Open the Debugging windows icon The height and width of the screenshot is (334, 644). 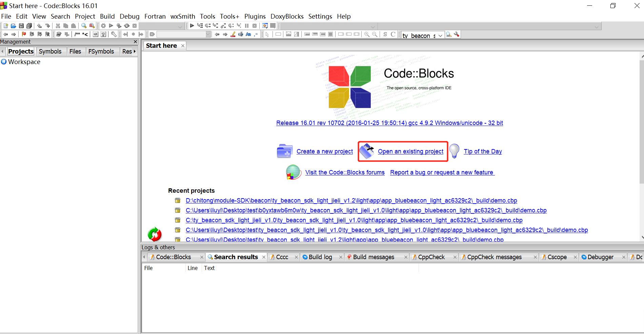[265, 26]
